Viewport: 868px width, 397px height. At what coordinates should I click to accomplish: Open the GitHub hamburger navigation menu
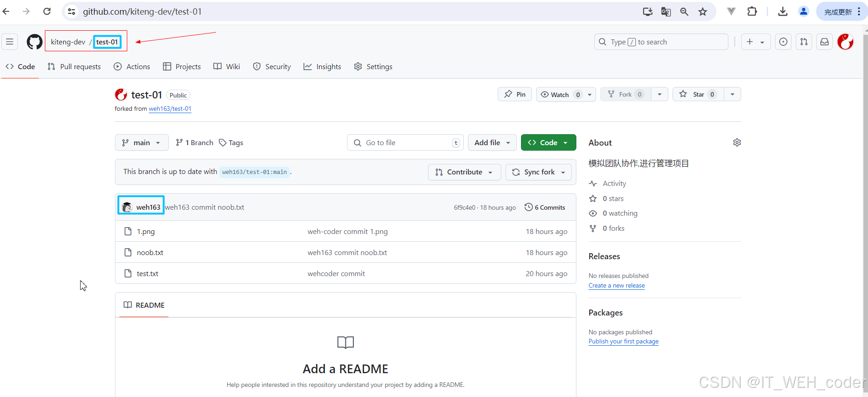pyautogui.click(x=10, y=42)
